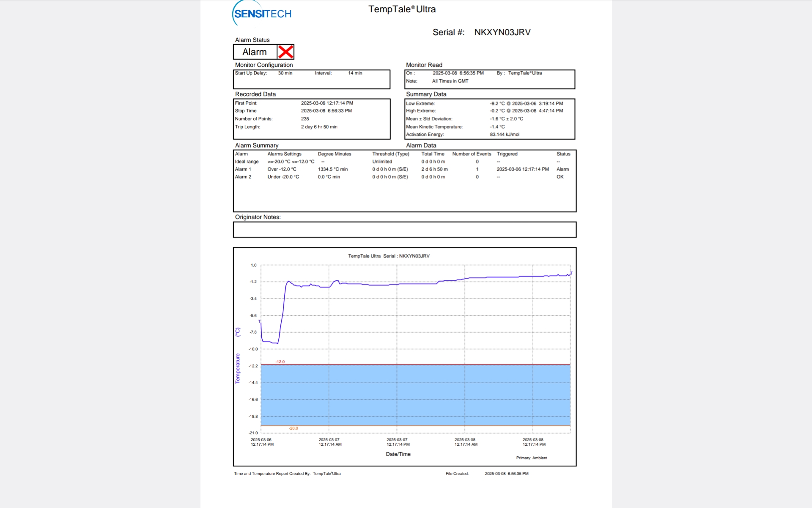Select the Start Up Delay value 30 min

click(x=285, y=73)
